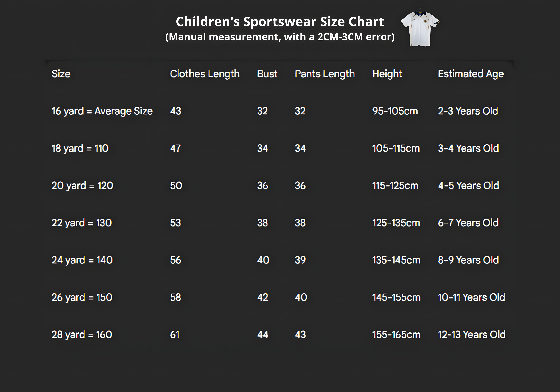Select the 20 yard = 120 size label

pyautogui.click(x=82, y=185)
